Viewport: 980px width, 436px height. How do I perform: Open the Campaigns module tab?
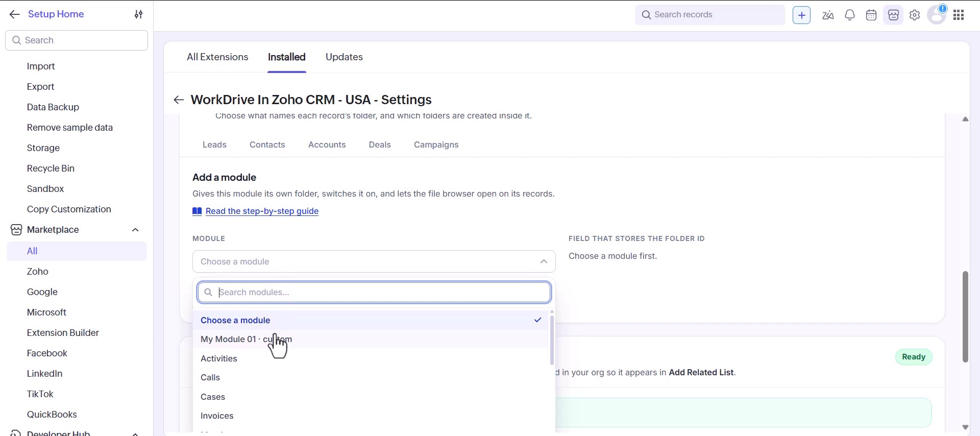[x=436, y=145]
